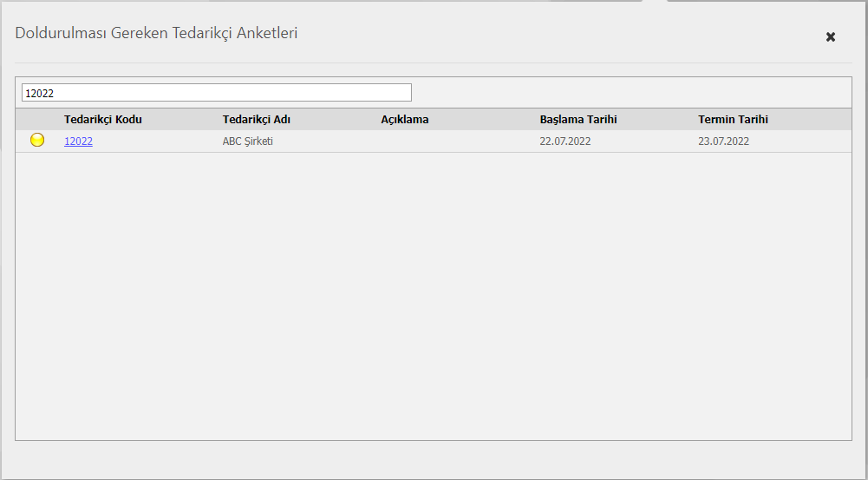Click the Açıklama column header
This screenshot has height=480, width=868.
coord(405,120)
